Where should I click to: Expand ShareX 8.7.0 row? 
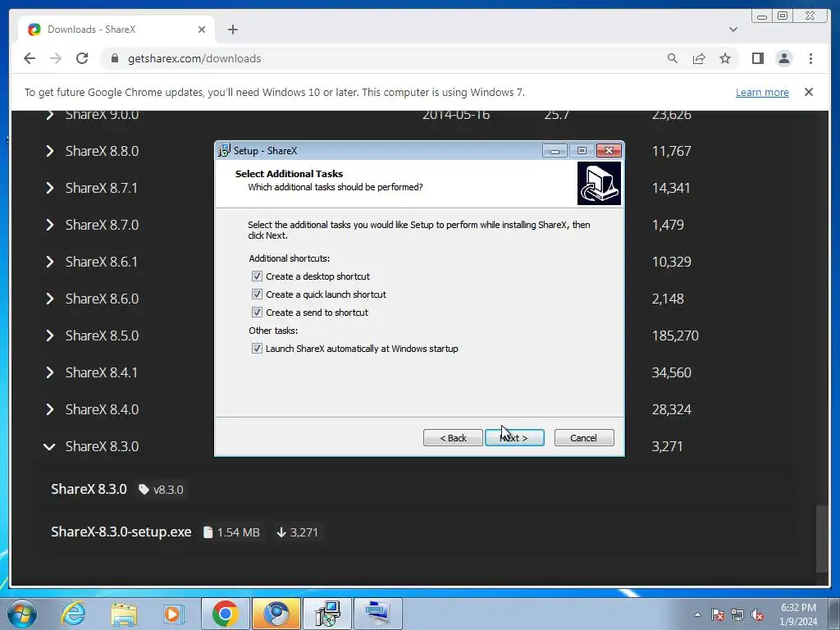50,225
